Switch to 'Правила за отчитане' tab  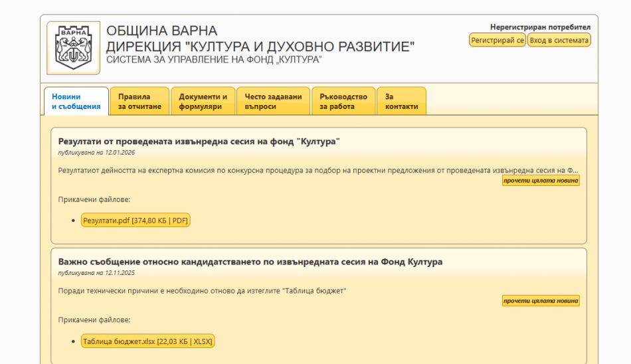pos(139,102)
